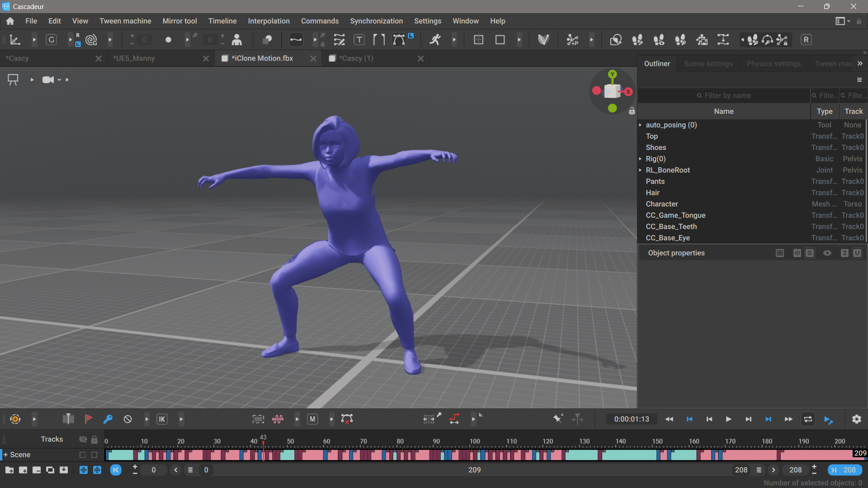Screen dimensions: 868x488
Task: Click the IK interpolation icon
Action: click(162, 419)
